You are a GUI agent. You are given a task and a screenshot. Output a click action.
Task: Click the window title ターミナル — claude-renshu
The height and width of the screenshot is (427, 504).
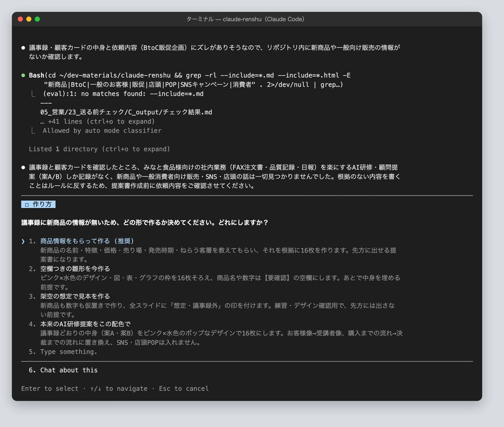[246, 19]
